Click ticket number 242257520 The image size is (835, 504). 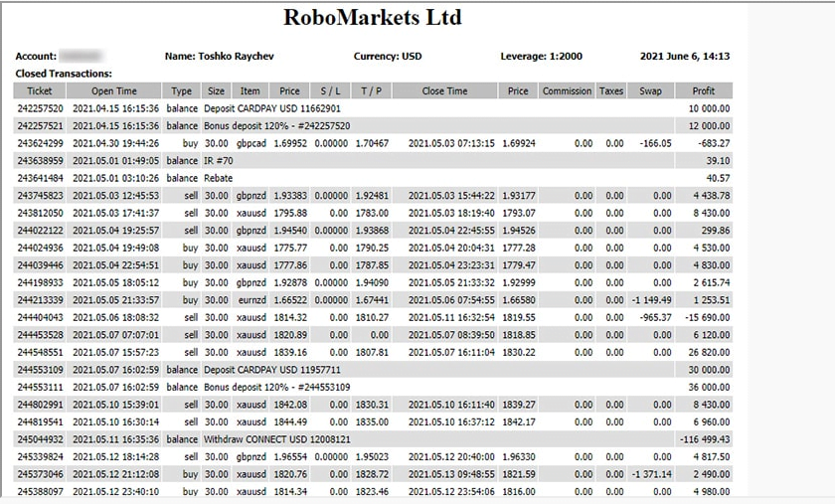click(40, 107)
